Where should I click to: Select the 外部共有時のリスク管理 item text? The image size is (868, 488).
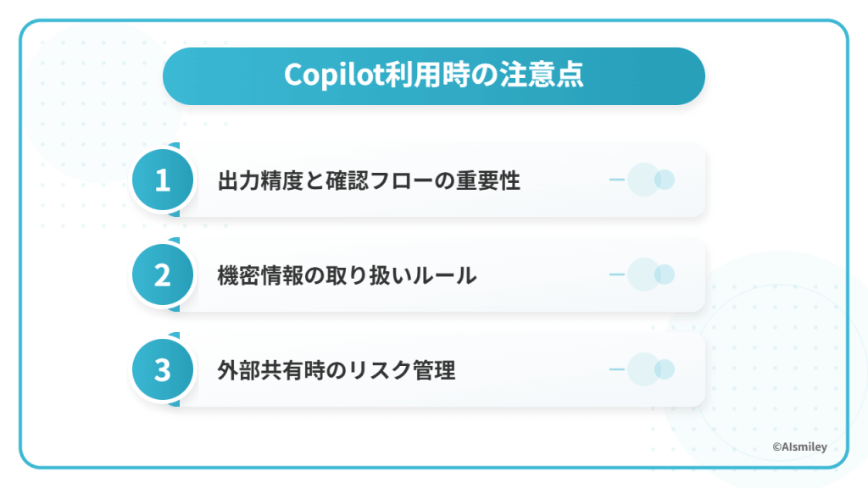[337, 370]
